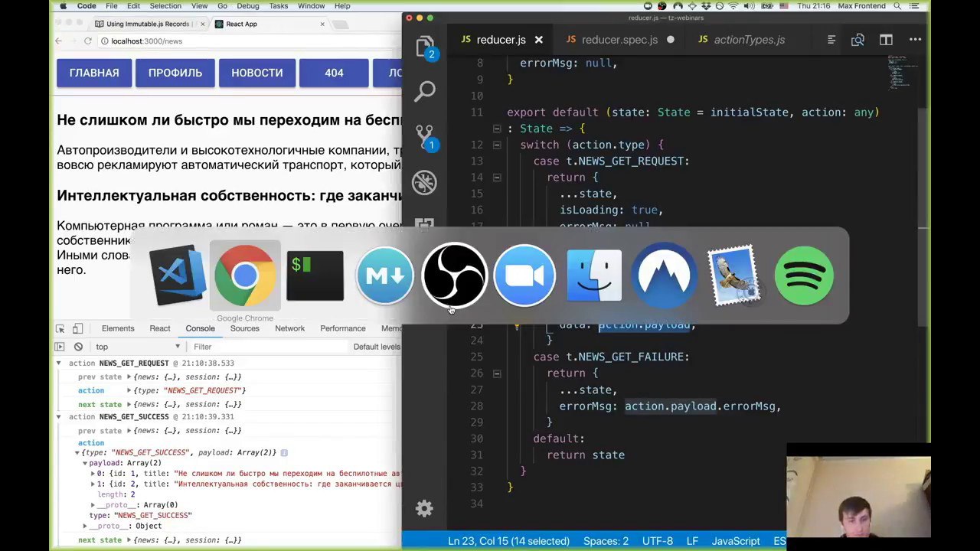Image resolution: width=980 pixels, height=551 pixels.
Task: Open the 'top' context dropdown in console
Action: 138,347
